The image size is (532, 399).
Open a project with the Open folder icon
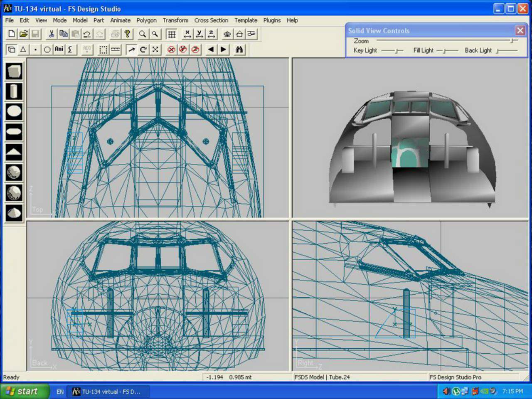(23, 34)
